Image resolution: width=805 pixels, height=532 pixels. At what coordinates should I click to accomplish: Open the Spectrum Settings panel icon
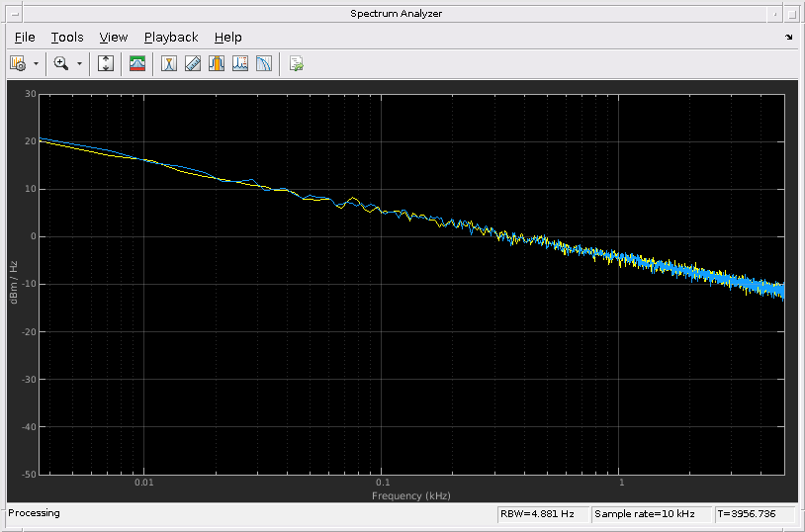pos(138,63)
